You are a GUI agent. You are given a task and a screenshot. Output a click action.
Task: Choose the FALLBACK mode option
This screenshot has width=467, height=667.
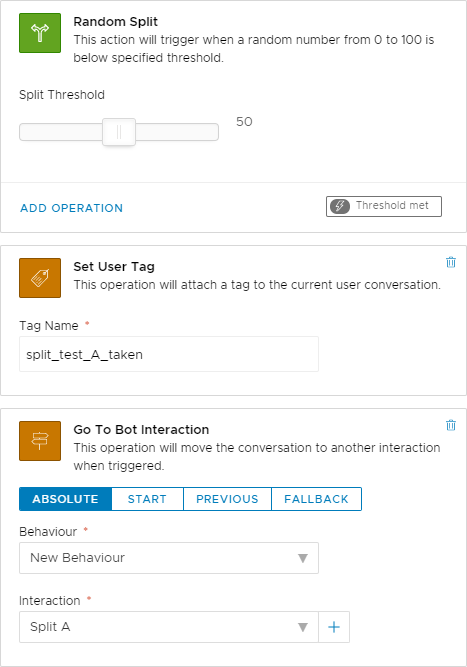[x=316, y=499]
